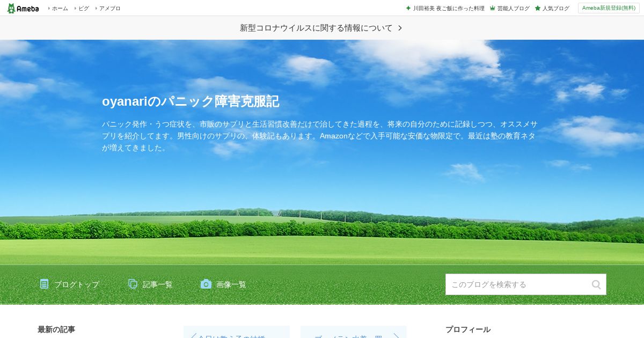This screenshot has width=644, height=338.
Task: Click Ameba新規登録(無料) button
Action: [609, 8]
